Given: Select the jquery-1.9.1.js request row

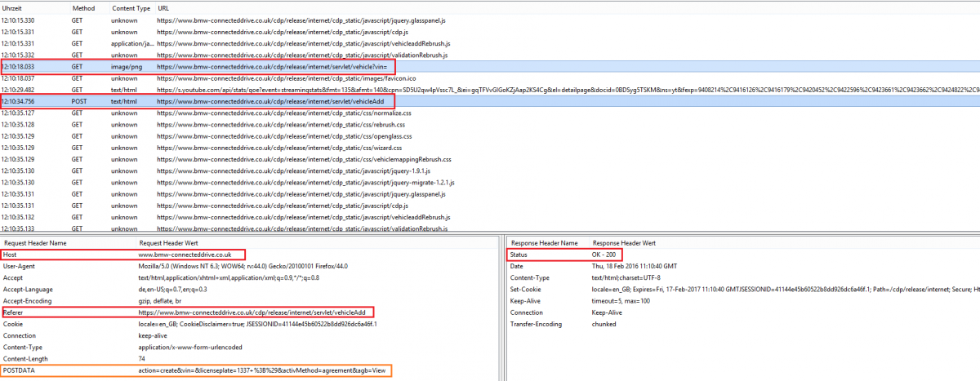Looking at the screenshot, I should click(x=490, y=171).
